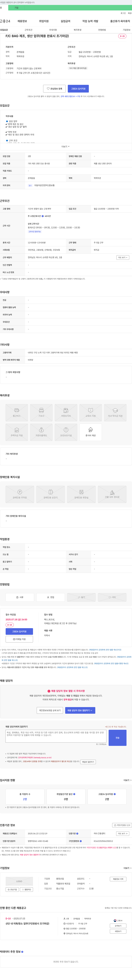132x980 pixels.
Task: Click the 근무시간 협의가능 tag
Action: click(x=35, y=232)
